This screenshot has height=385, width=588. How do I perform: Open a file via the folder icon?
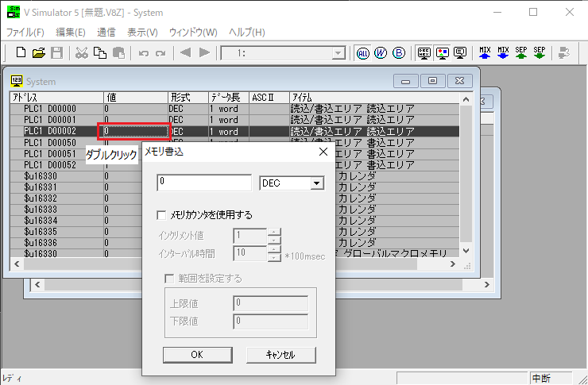pyautogui.click(x=38, y=53)
